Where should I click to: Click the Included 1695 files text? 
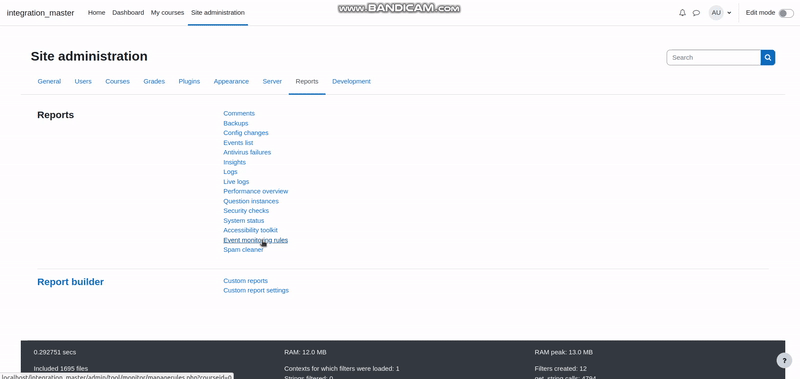[61, 368]
